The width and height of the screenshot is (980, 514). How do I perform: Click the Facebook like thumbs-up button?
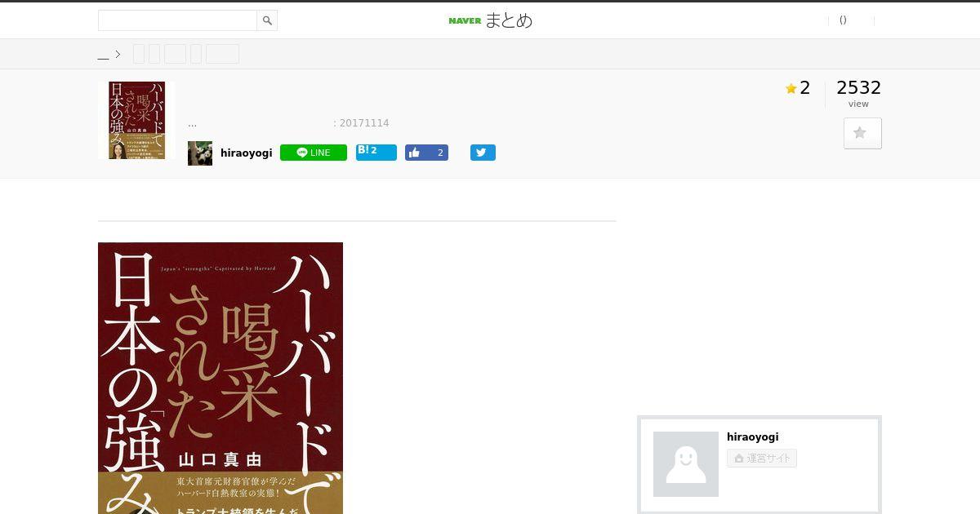pyautogui.click(x=426, y=153)
